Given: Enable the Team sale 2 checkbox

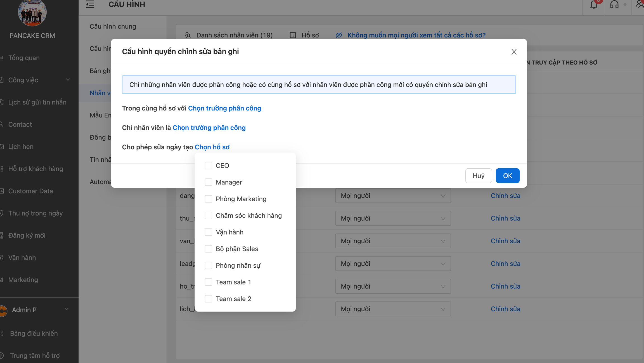Looking at the screenshot, I should tap(208, 299).
